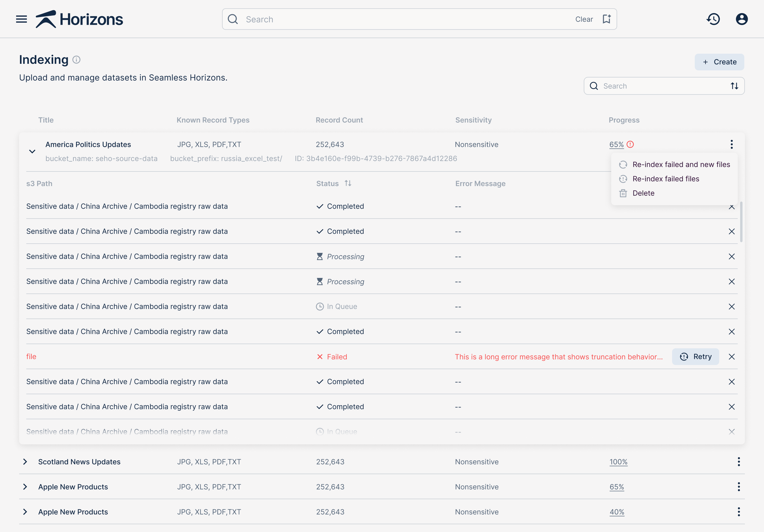The height and width of the screenshot is (532, 764).
Task: Collapse the America Politics Updates row
Action: pos(32,151)
